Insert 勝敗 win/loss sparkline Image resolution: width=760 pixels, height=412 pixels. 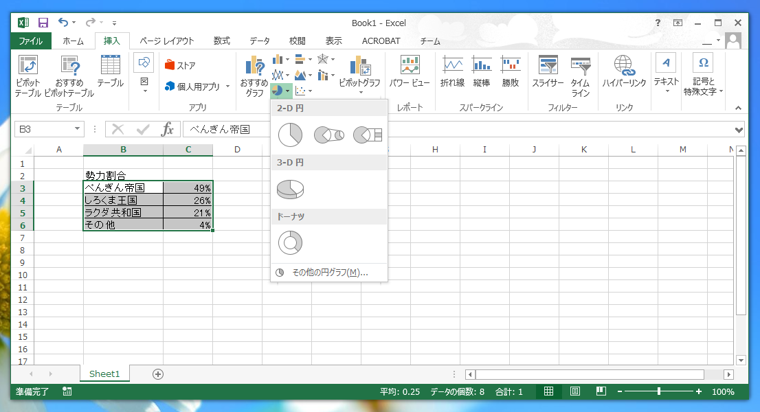click(x=510, y=72)
